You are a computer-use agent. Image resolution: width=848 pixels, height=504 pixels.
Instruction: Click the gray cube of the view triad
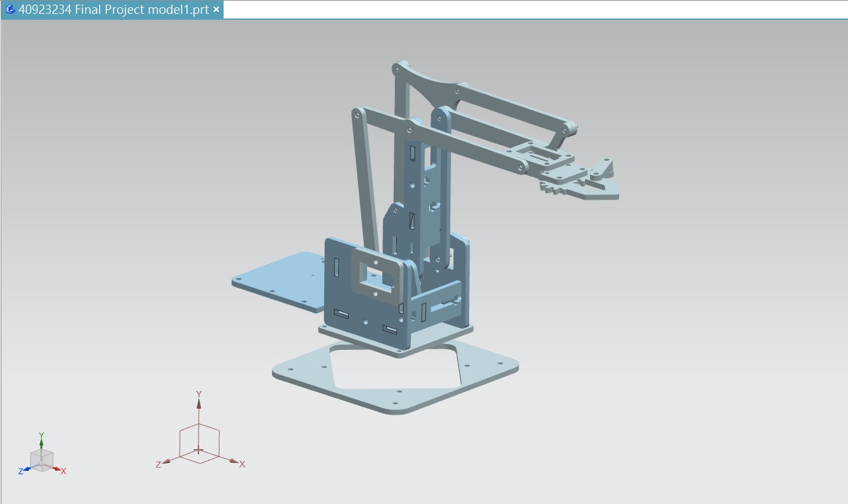point(42,460)
